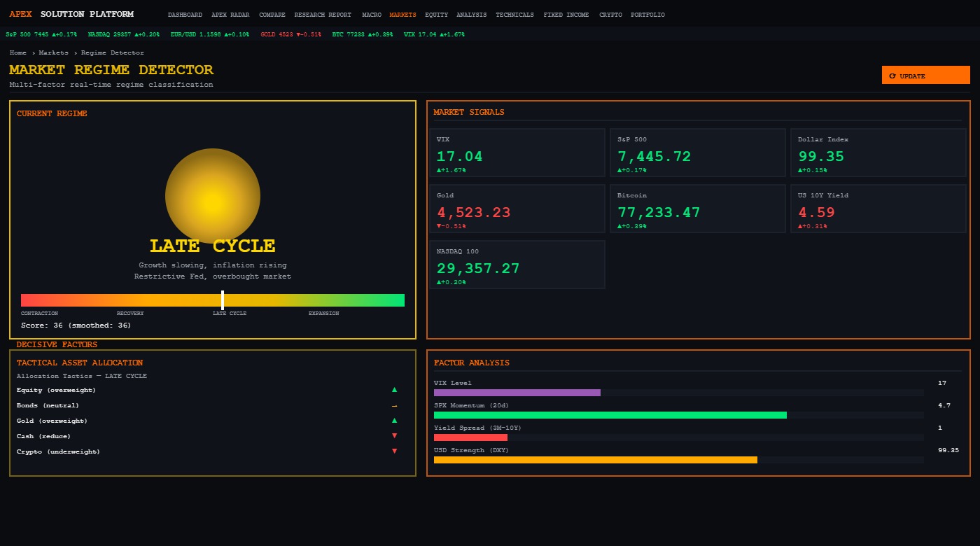Click the green up arrow beside Gold overweight
Image resolution: width=980 pixels, height=546 pixels.
coord(394,421)
